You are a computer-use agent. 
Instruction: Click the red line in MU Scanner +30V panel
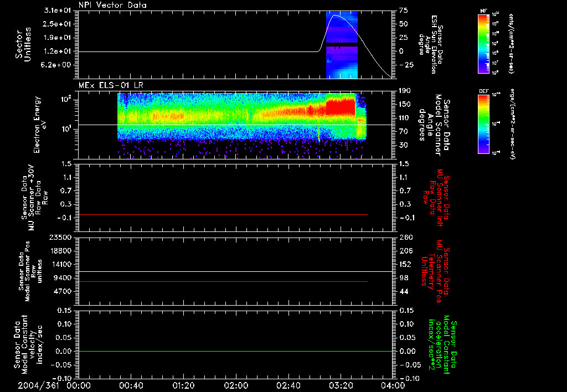coord(223,214)
